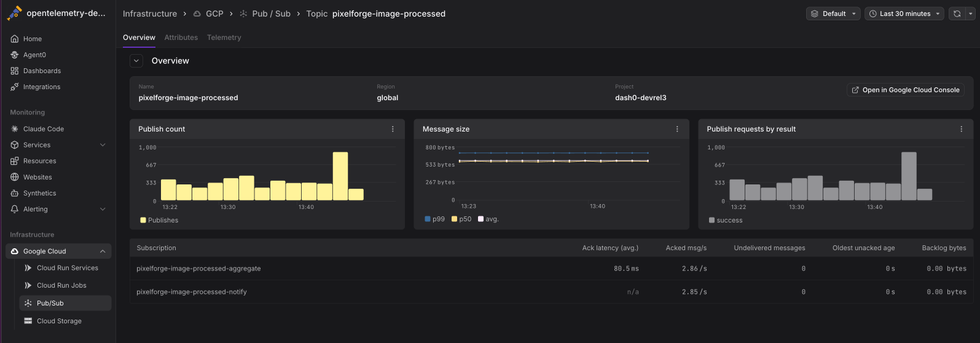The width and height of the screenshot is (980, 343).
Task: Click the Dashboards grid icon
Action: tap(15, 71)
